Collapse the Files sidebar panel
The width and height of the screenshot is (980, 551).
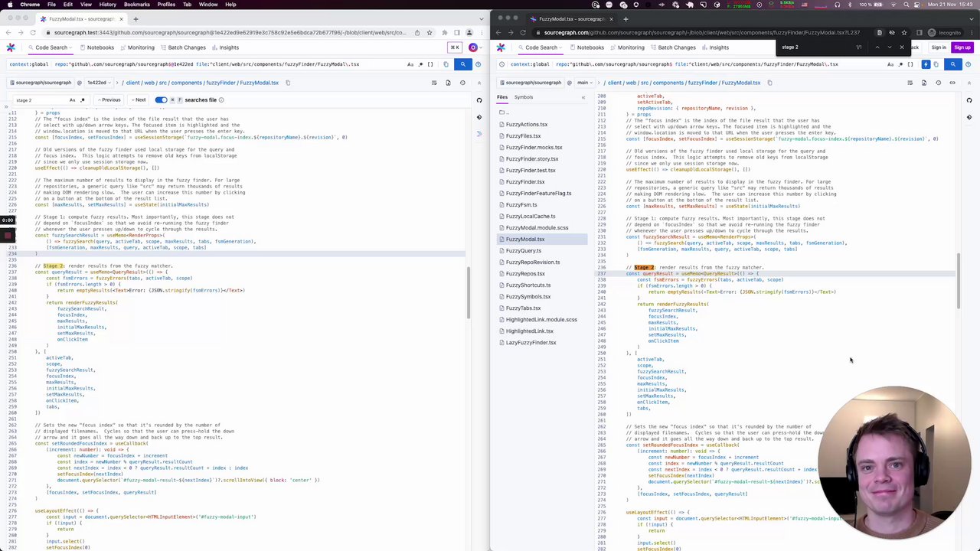click(x=583, y=97)
